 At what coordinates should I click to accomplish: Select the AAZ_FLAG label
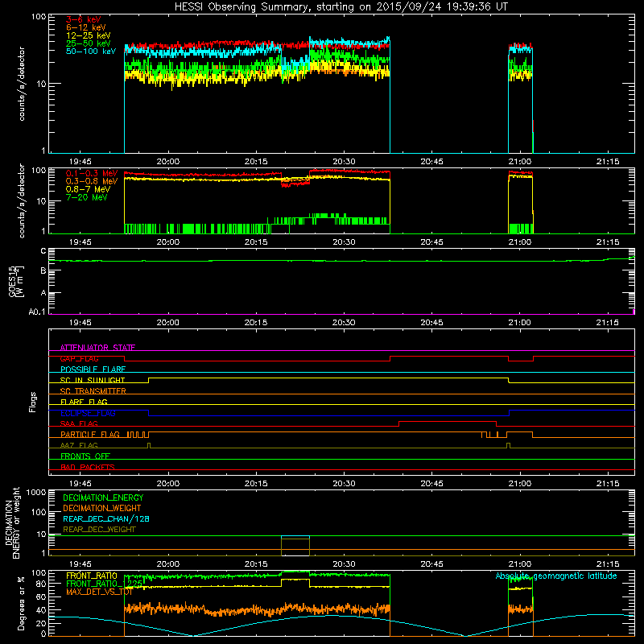pos(79,445)
